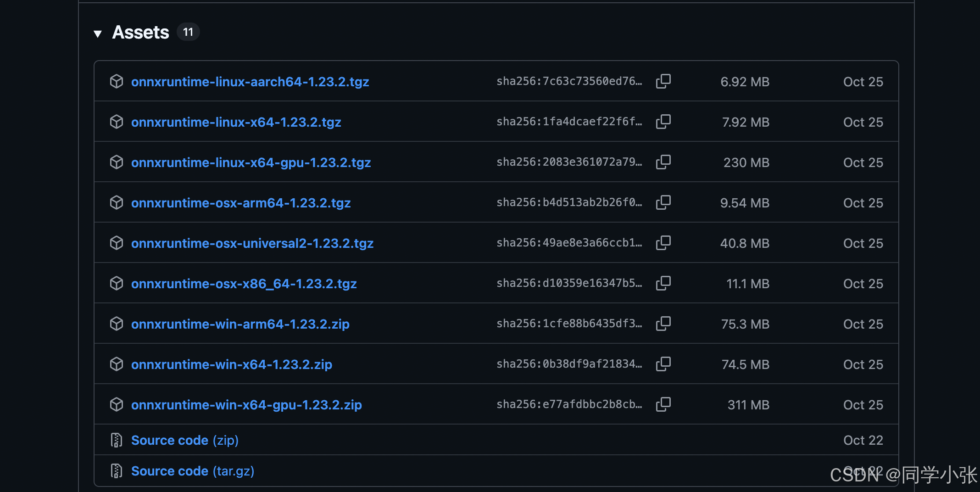Click package icon beside linux-x64-1.23.2.tgz

coord(117,122)
